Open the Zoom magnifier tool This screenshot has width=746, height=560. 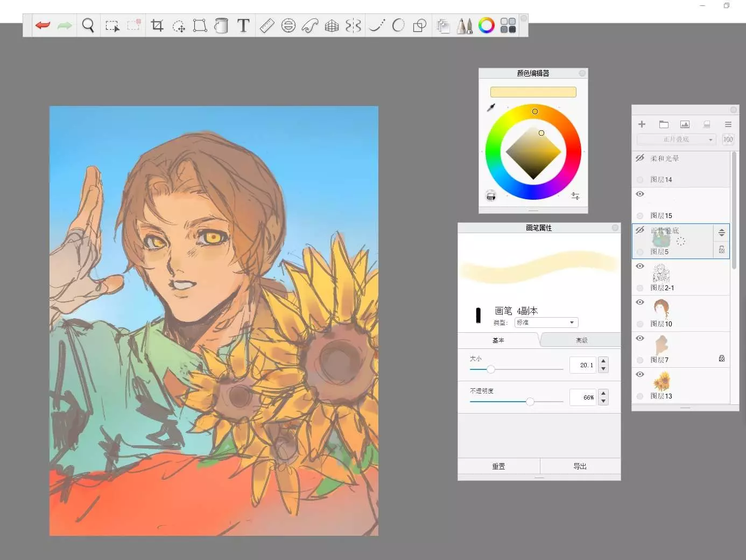[x=88, y=25]
